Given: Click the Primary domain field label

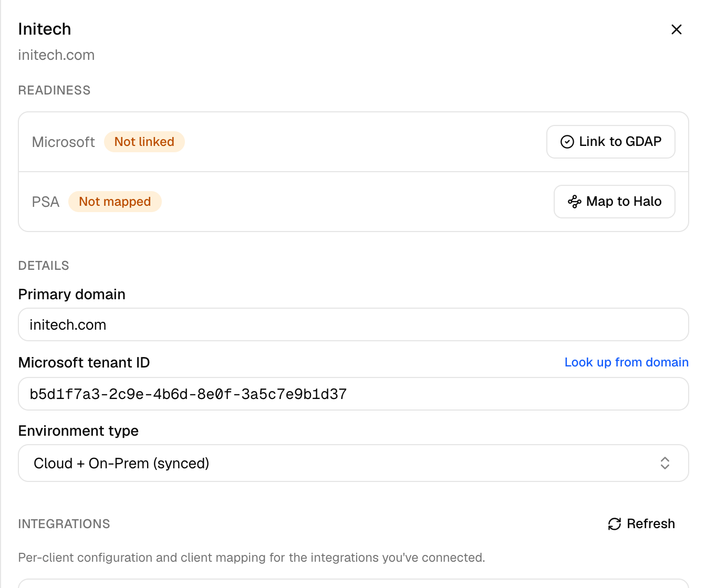Looking at the screenshot, I should (x=72, y=295).
